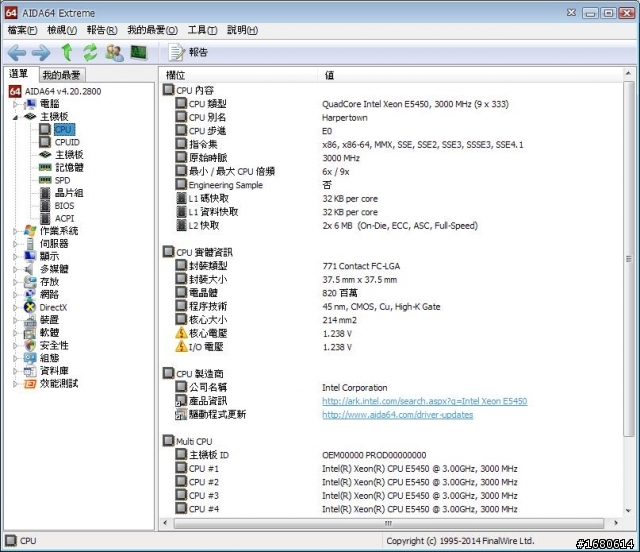Select the BIOS tree item

click(64, 205)
